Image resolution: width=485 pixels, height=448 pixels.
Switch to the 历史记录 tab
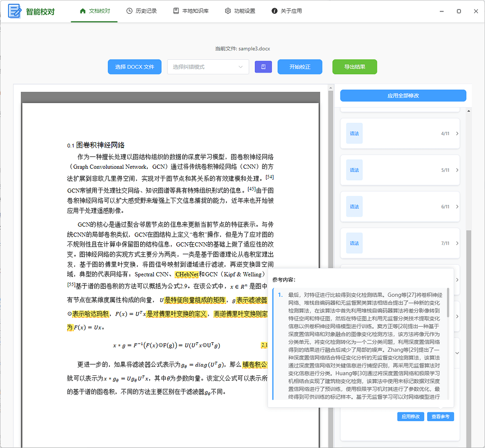pyautogui.click(x=142, y=11)
